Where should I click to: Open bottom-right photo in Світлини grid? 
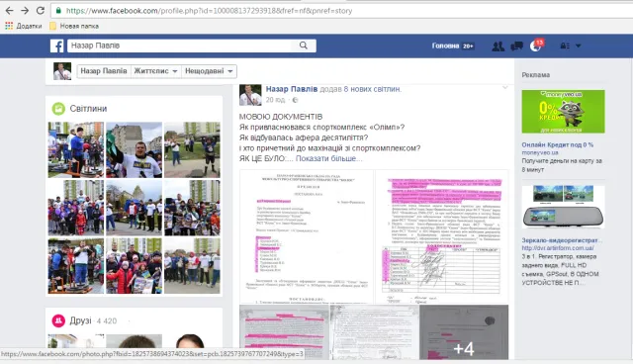(192, 265)
